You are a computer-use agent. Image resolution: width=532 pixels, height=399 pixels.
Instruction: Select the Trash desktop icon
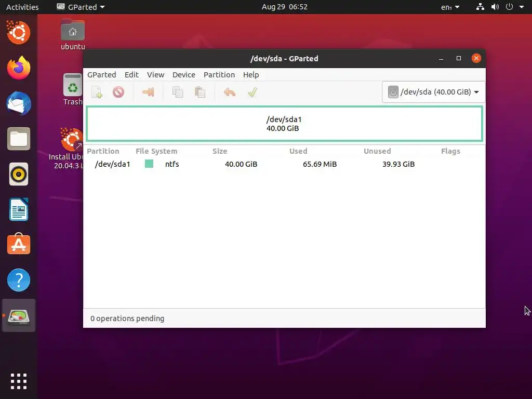tap(73, 89)
